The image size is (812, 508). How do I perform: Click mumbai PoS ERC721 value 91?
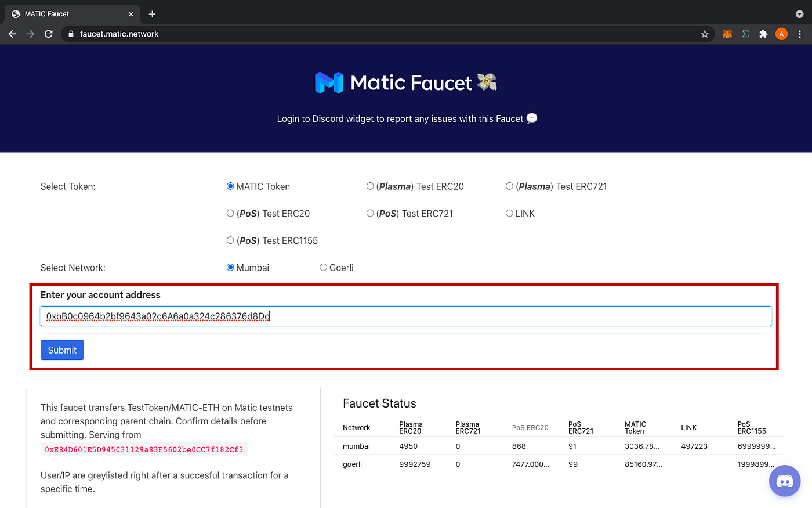[572, 446]
